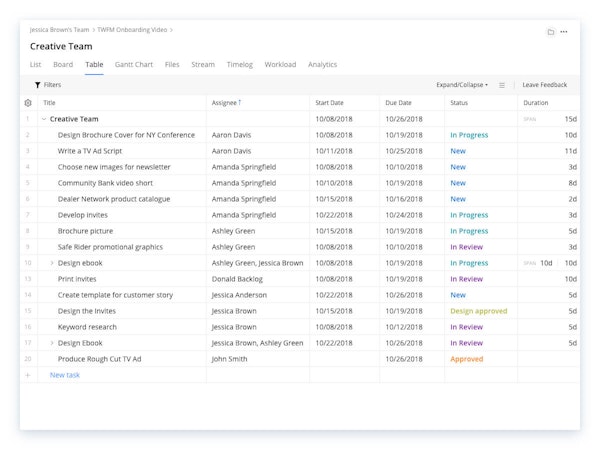Open the Print invites task
Image resolution: width=600 pixels, height=450 pixels.
pos(77,279)
